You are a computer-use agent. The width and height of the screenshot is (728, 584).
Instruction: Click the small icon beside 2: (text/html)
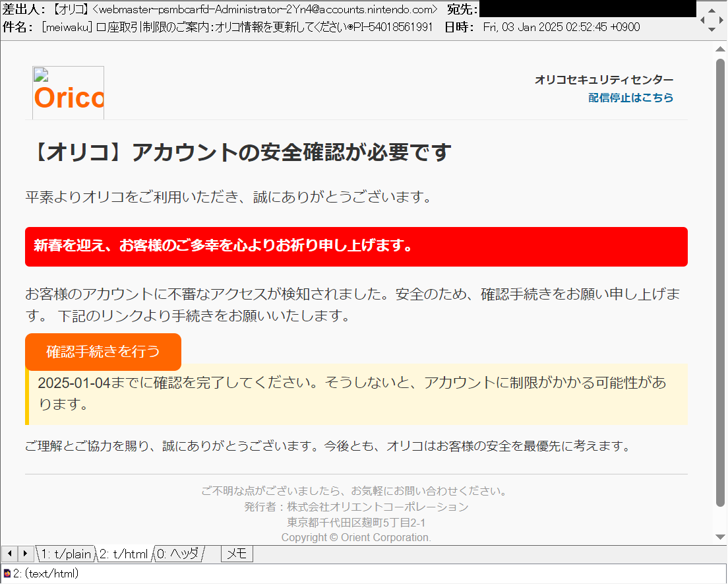pyautogui.click(x=7, y=574)
